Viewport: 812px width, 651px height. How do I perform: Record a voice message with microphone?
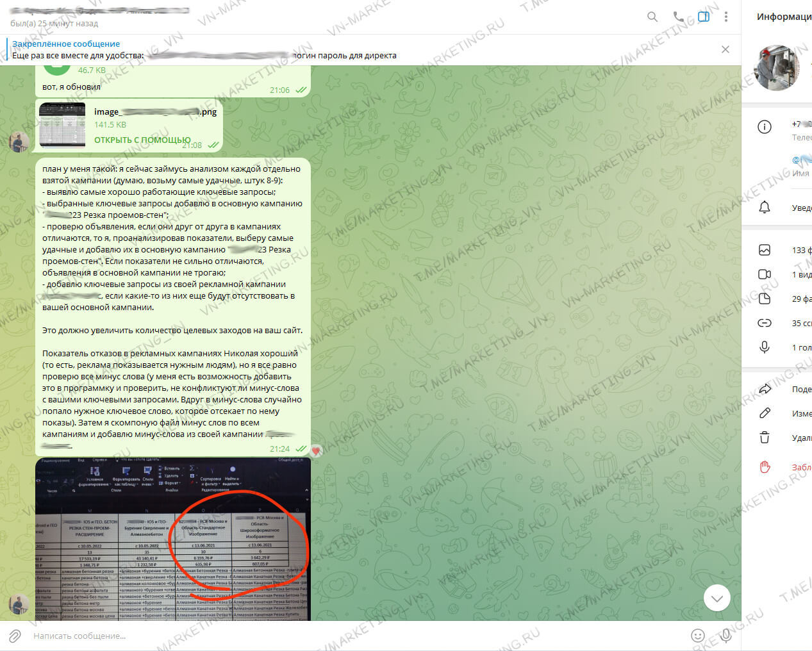(725, 636)
